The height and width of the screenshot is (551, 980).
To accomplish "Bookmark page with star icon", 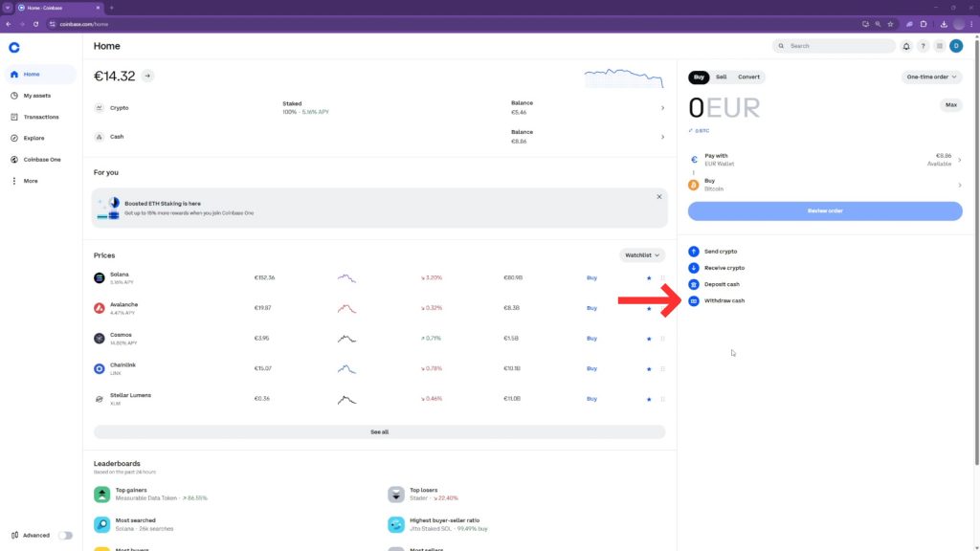I will tap(891, 24).
